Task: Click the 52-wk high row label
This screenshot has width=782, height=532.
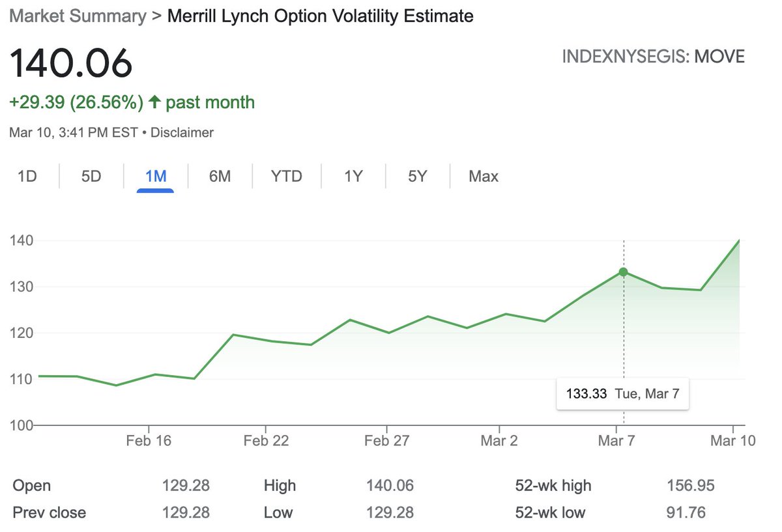Action: [553, 486]
